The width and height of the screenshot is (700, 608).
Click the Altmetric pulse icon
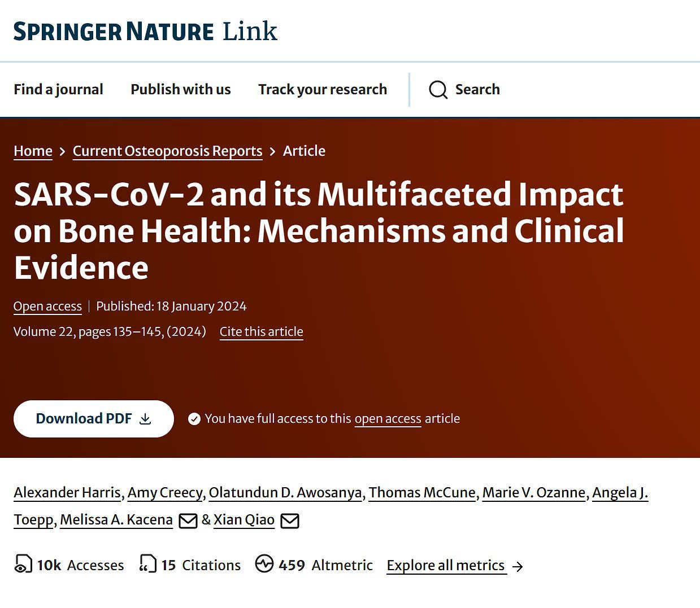point(264,563)
